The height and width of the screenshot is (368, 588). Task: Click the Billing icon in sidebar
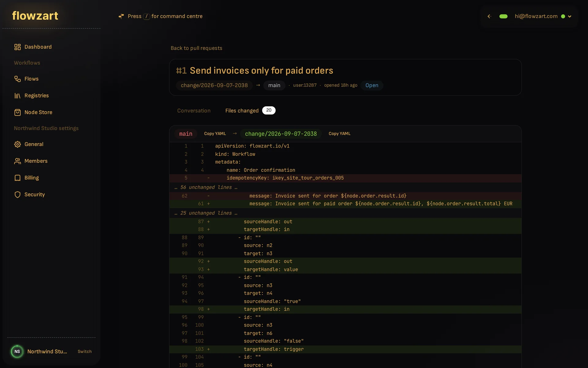coord(17,178)
